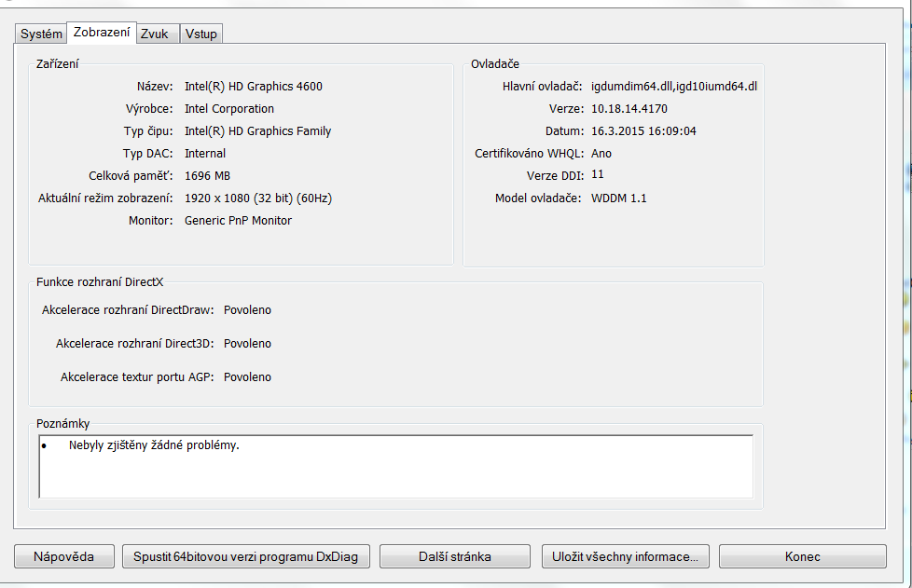Click the 'Verze:' label
The width and height of the screenshot is (912, 588).
click(566, 109)
